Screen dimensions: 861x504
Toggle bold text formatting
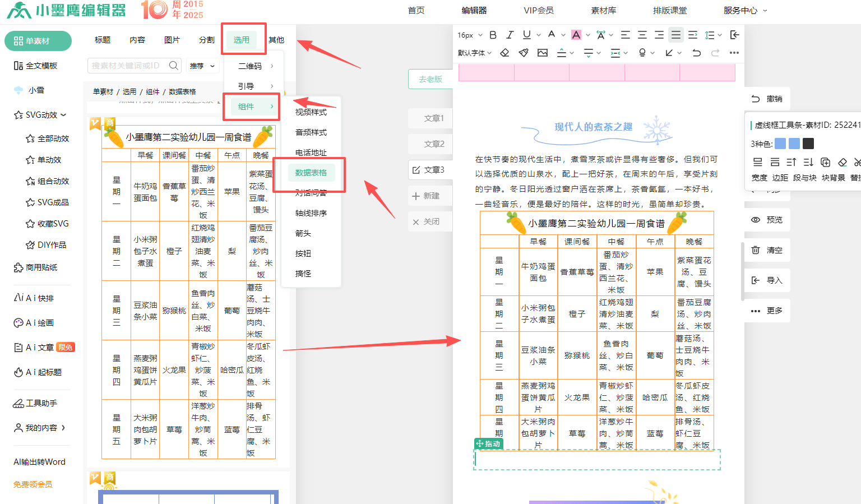[493, 35]
